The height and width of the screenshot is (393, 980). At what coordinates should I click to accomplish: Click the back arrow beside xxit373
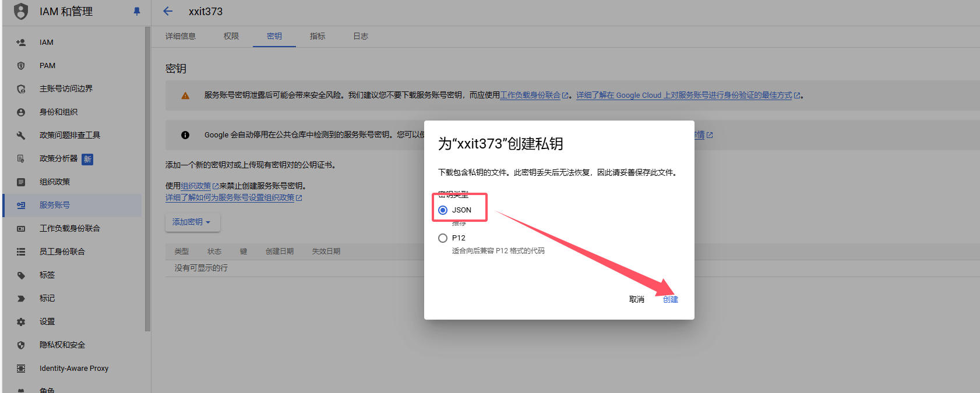coord(168,11)
